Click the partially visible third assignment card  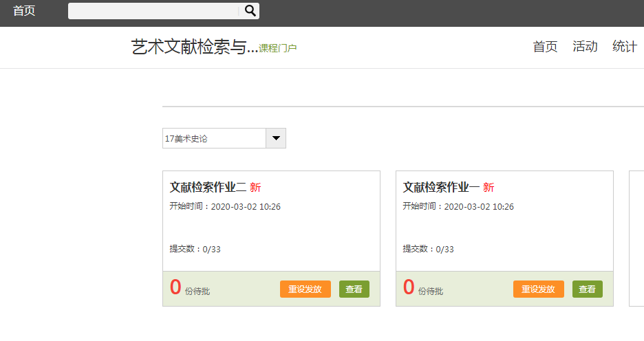[636, 238]
